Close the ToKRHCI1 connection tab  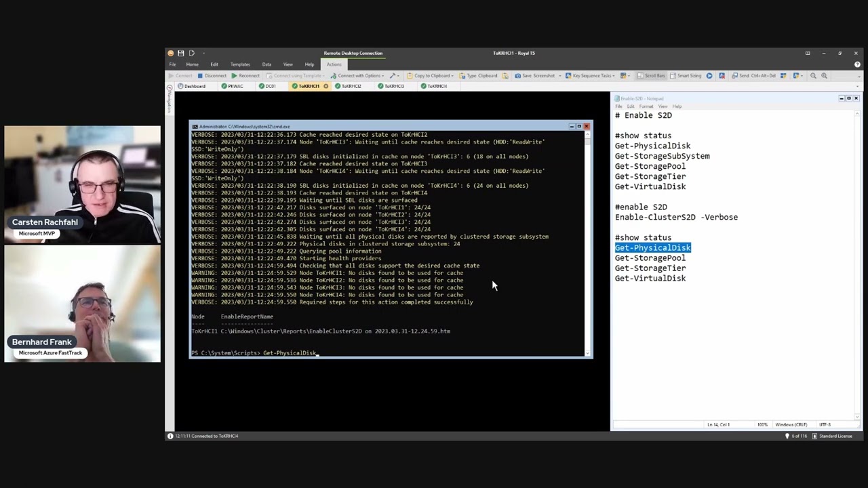pyautogui.click(x=325, y=86)
